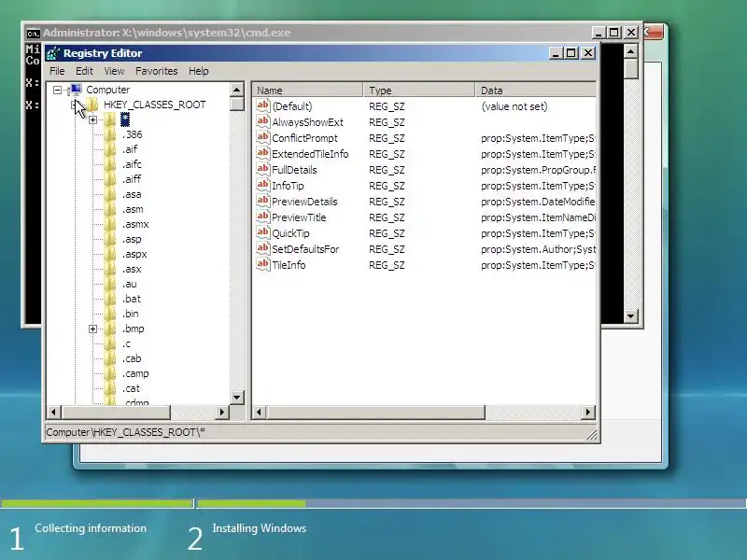
Task: Expand the .bmp key node
Action: coord(92,329)
